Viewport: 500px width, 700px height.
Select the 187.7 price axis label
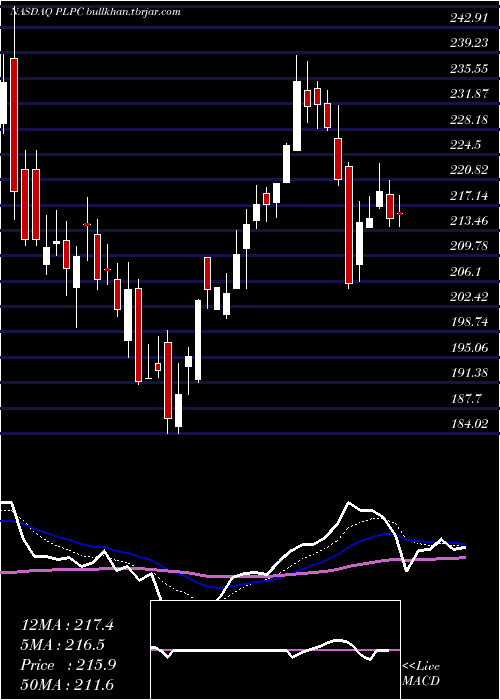click(x=465, y=397)
